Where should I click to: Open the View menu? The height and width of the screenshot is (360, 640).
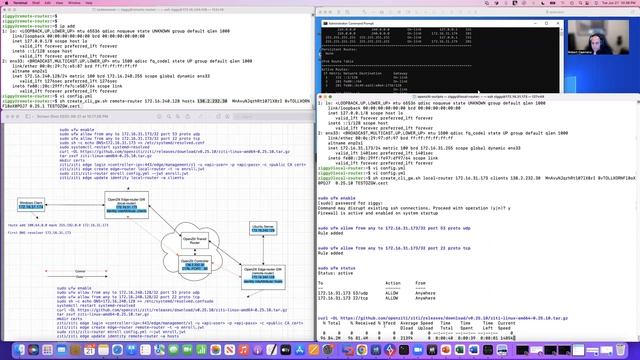click(59, 2)
